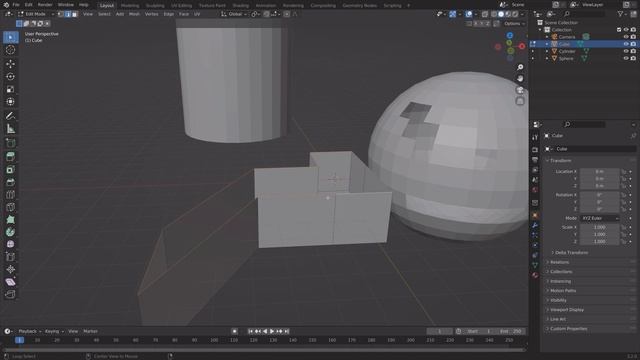The height and width of the screenshot is (360, 640).
Task: Open the File menu
Action: [x=16, y=5]
